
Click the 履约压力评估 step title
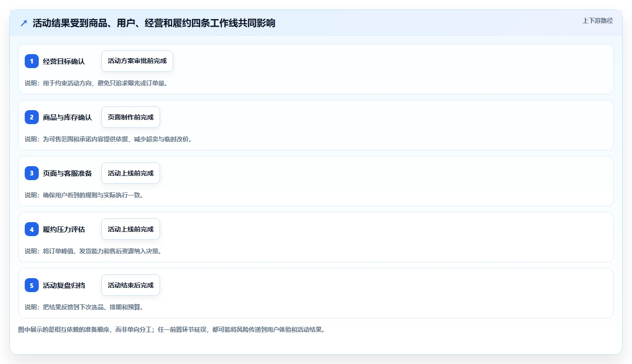click(64, 229)
